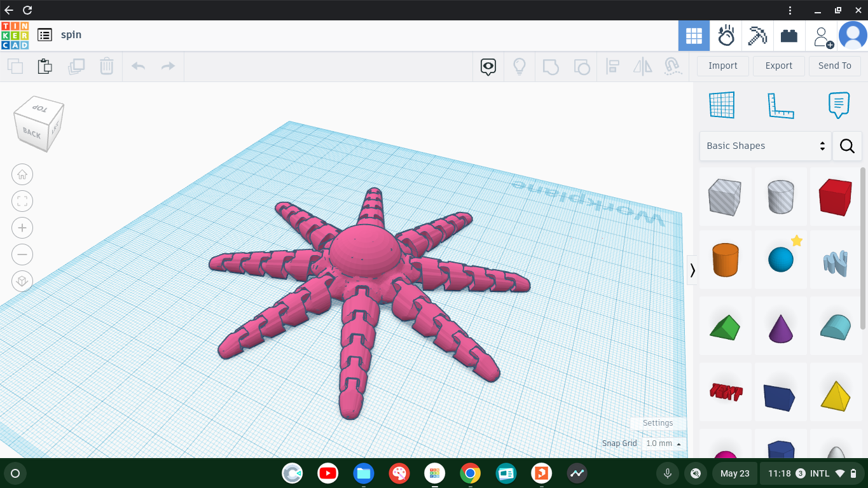Click the view cube TOP face
This screenshot has height=488, width=868.
click(x=39, y=108)
